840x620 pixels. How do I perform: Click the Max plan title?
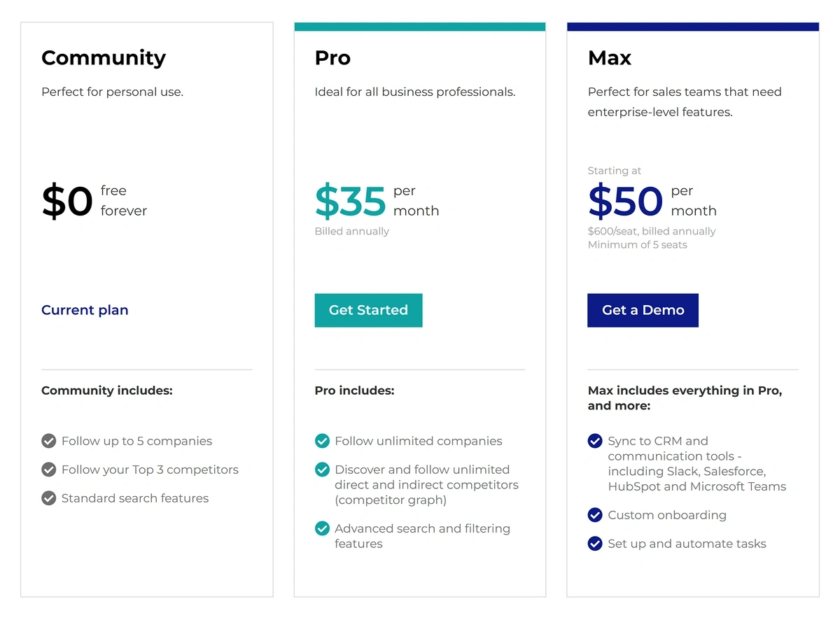pyautogui.click(x=610, y=58)
